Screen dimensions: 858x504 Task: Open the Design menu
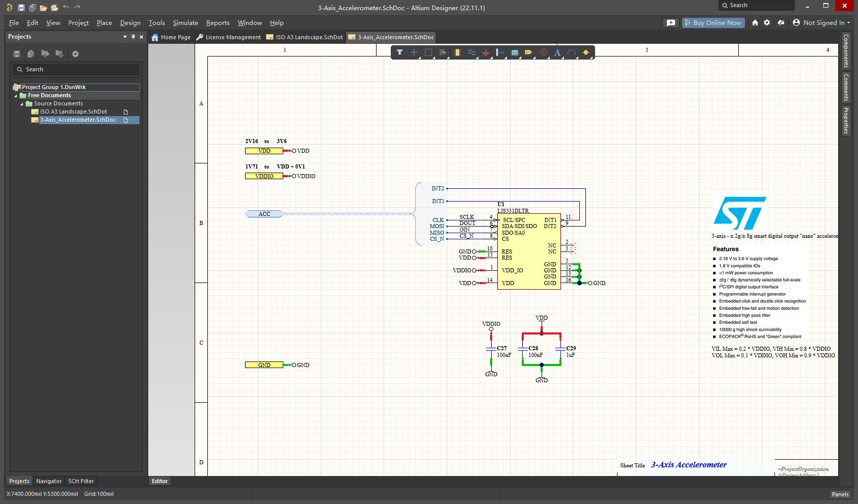pos(130,23)
